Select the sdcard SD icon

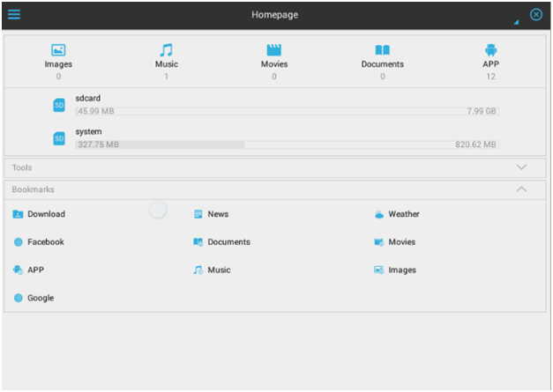(59, 105)
